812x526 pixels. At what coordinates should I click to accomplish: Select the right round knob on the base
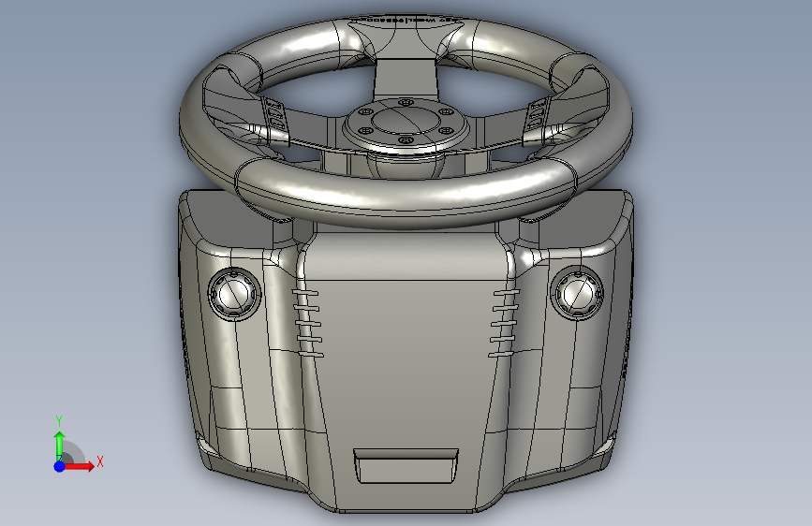pyautogui.click(x=578, y=293)
